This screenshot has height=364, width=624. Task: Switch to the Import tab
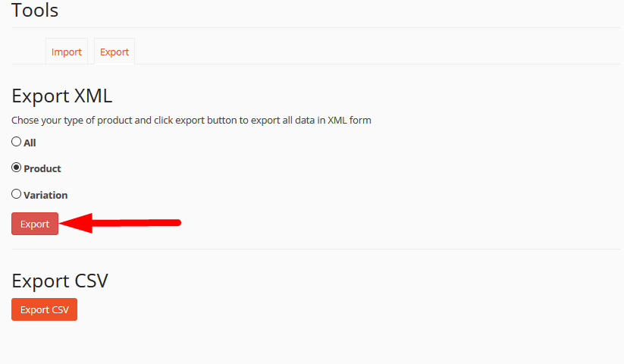click(x=67, y=52)
